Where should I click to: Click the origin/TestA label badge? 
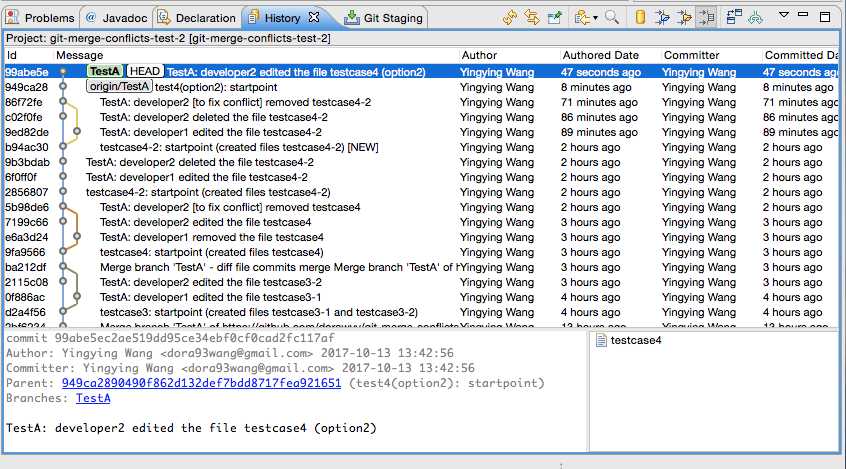tap(119, 86)
